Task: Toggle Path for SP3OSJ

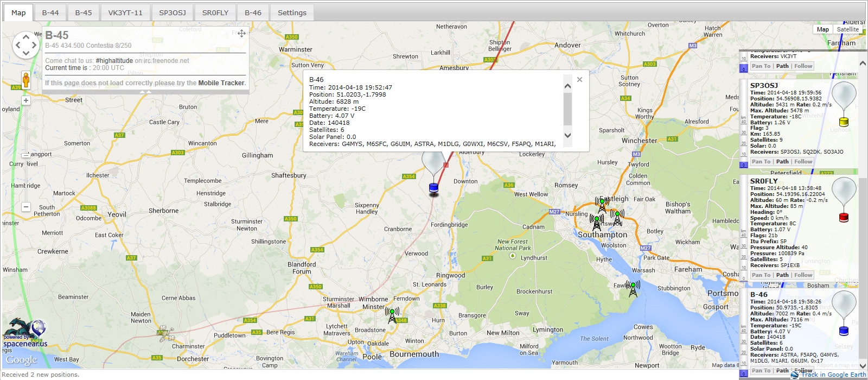Action: [x=782, y=162]
